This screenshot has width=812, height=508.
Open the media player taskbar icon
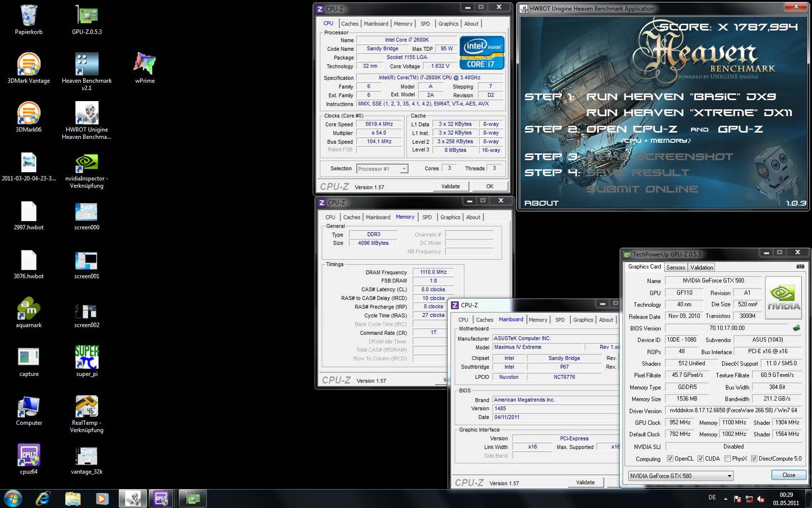click(102, 498)
